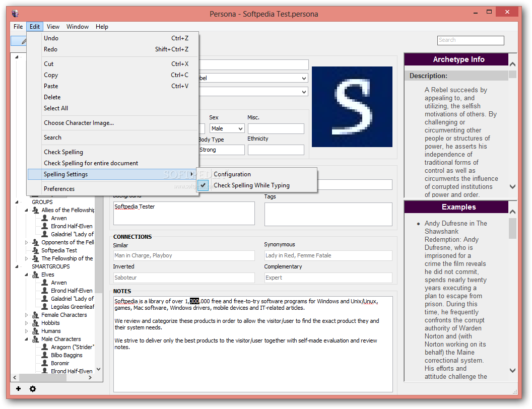Click the person icon next to Bilbo Baggins
The width and height of the screenshot is (532, 409).
(x=44, y=355)
